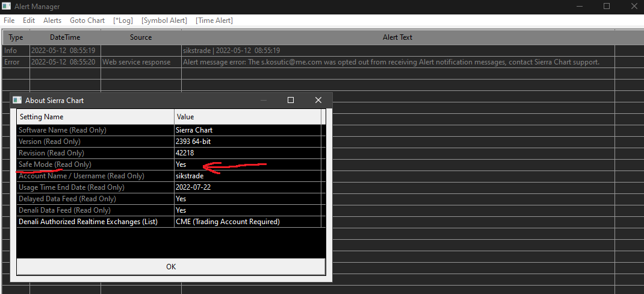
Task: Close the About Sierra Chart dialog
Action: tap(318, 100)
